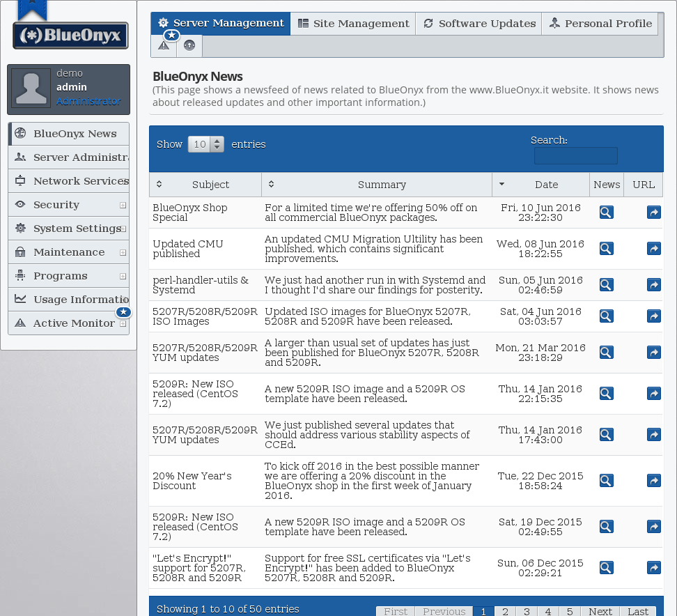Screen dimensions: 677x616
Task: Click the star badge on Active Monitor
Action: pos(123,312)
